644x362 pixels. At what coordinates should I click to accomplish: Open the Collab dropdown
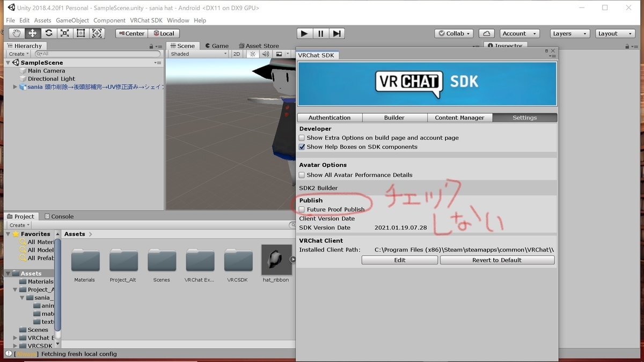click(x=454, y=33)
